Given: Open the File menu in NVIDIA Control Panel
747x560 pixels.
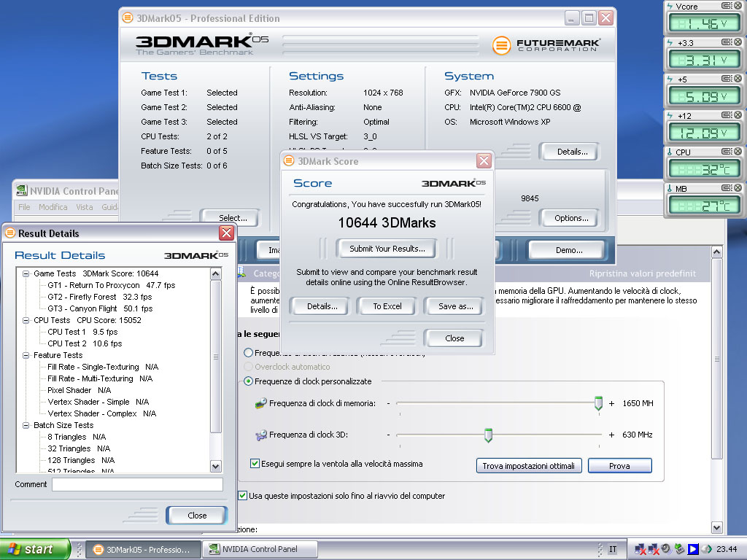Looking at the screenshot, I should tap(24, 207).
